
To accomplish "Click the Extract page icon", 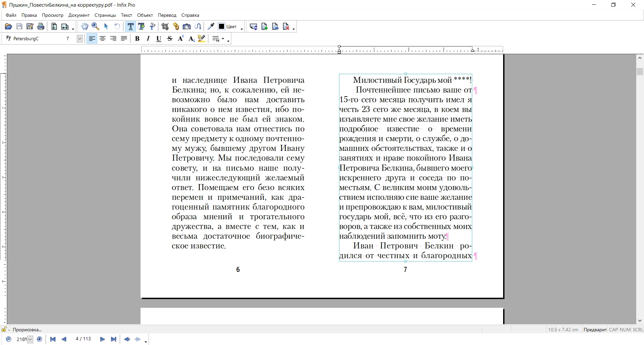I will [275, 26].
